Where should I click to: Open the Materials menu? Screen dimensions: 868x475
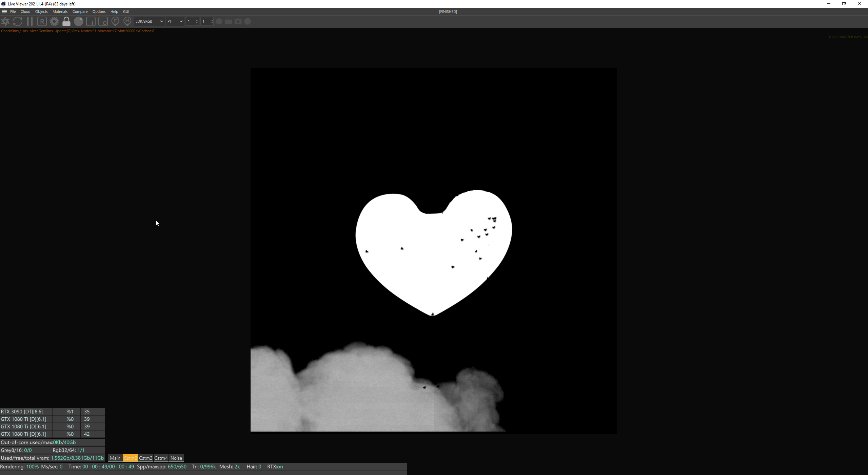coord(60,12)
